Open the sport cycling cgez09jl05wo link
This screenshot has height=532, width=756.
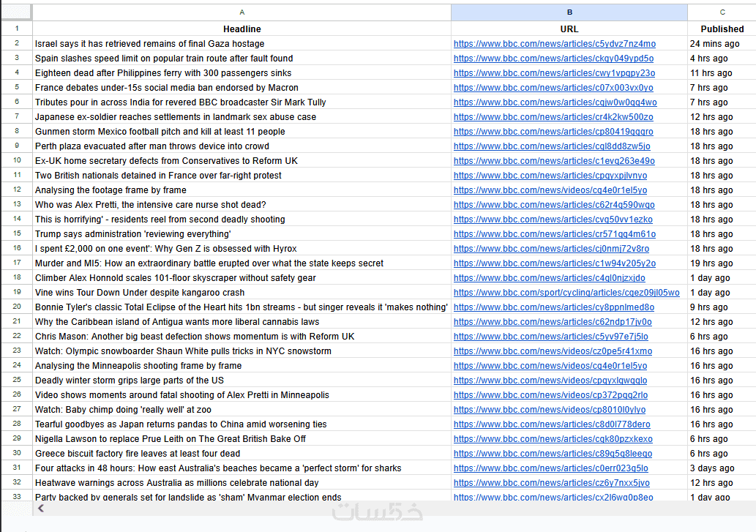coord(566,293)
